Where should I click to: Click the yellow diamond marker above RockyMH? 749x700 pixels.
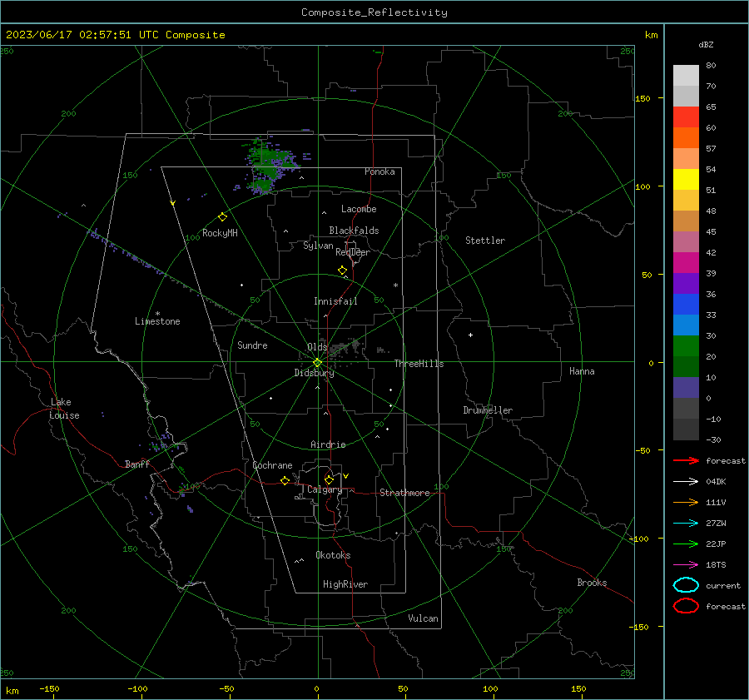click(x=222, y=217)
